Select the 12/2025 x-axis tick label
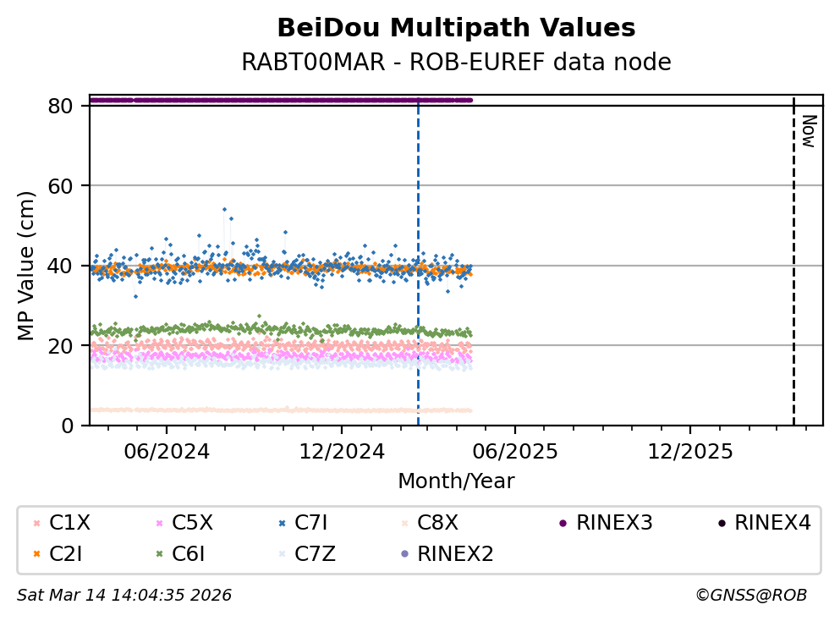Viewport: 840px width, 621px height. [689, 450]
